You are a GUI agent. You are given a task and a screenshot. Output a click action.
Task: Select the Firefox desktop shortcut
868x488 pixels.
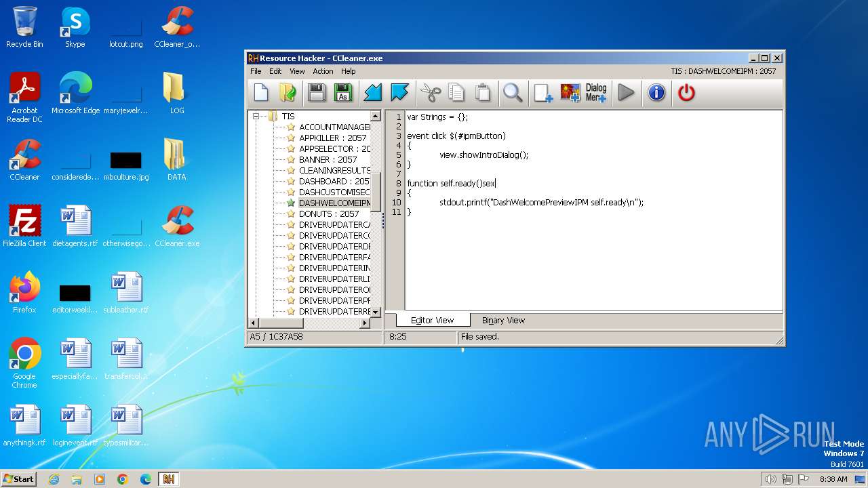[x=24, y=293]
